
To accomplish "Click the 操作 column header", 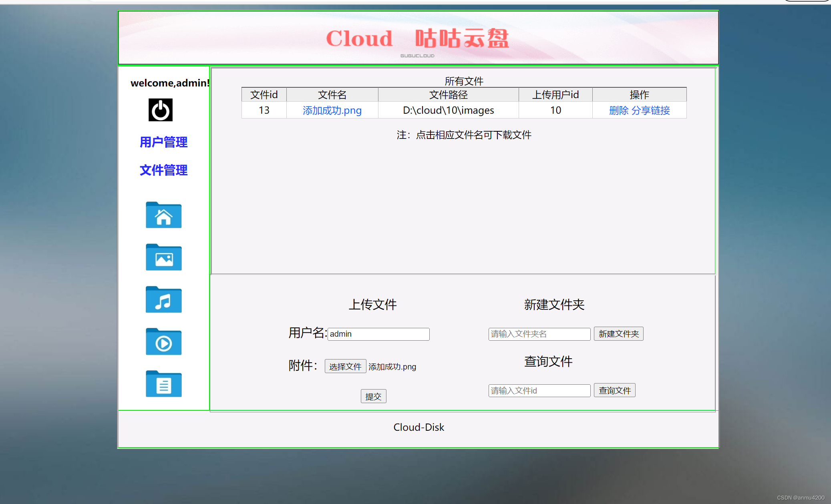I will [639, 94].
